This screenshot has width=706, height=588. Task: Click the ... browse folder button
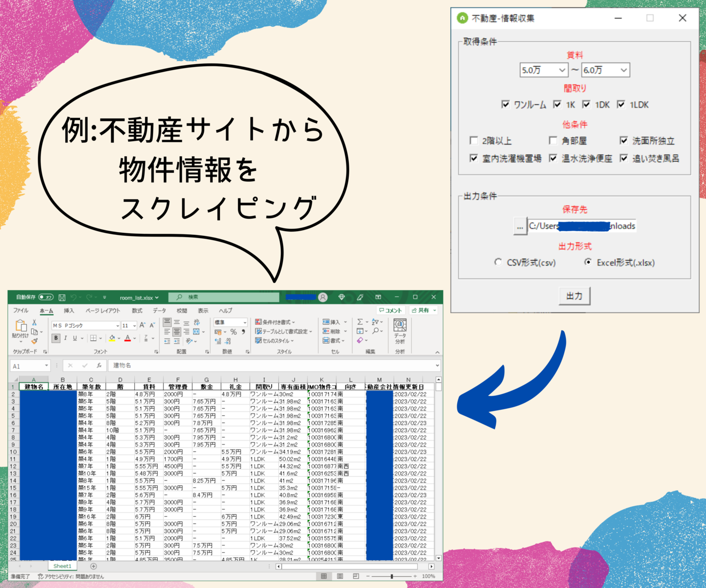pos(520,226)
